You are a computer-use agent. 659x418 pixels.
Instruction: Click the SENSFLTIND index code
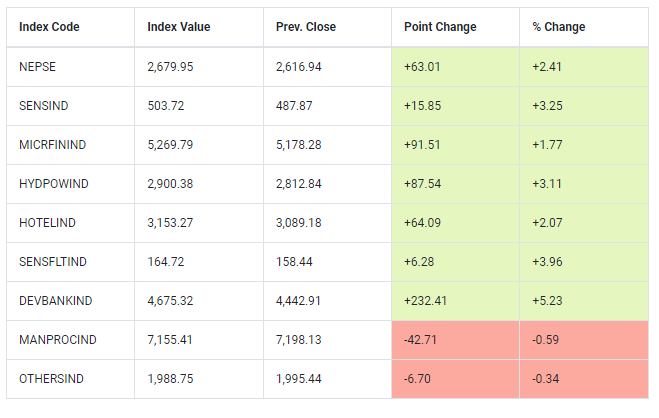[53, 262]
